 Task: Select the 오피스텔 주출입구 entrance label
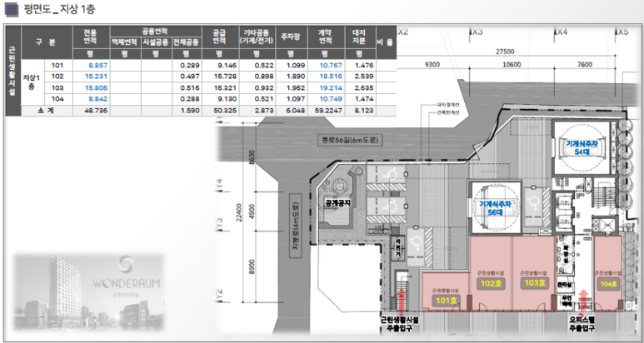tap(583, 323)
